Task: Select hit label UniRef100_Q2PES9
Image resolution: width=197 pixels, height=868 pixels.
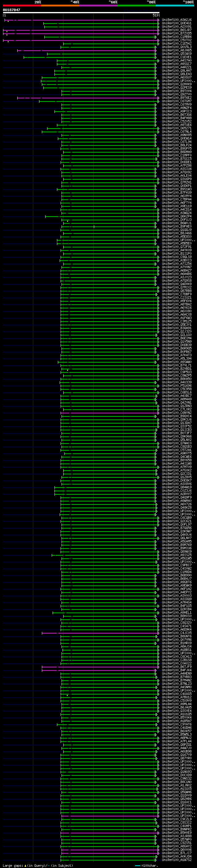Action: pyautogui.click(x=176, y=88)
